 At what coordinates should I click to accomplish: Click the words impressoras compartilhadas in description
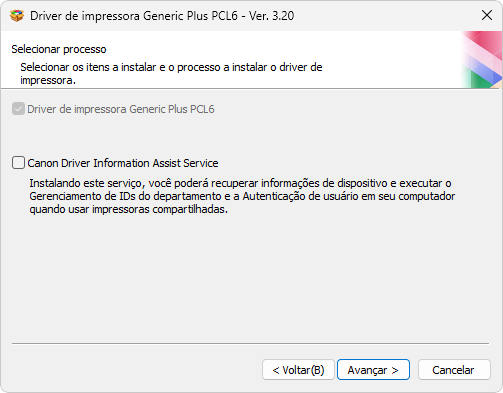click(x=160, y=209)
